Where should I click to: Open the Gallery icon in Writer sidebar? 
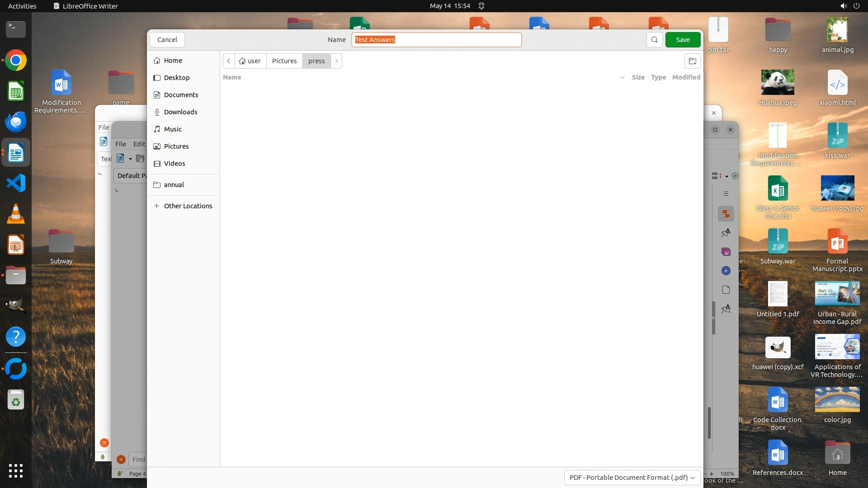click(726, 252)
